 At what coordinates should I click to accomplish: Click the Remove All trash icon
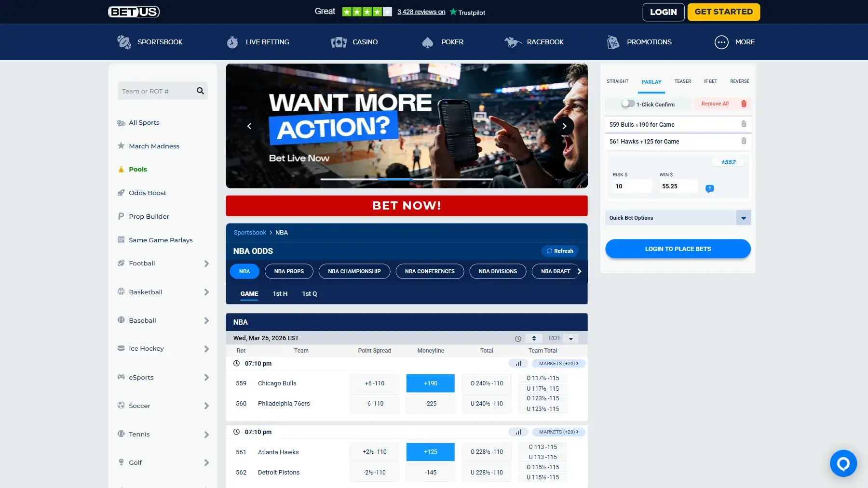(x=744, y=104)
